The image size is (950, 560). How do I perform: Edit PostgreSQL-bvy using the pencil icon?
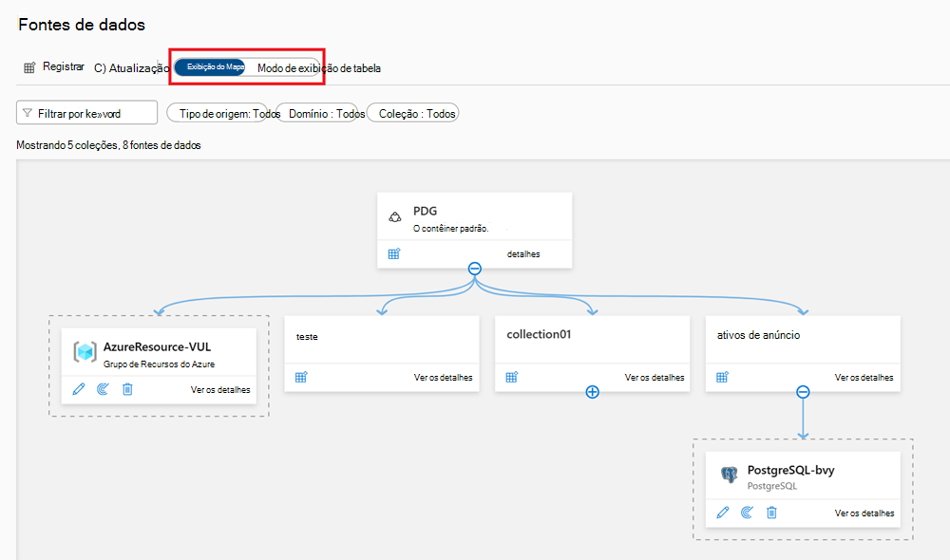point(722,513)
